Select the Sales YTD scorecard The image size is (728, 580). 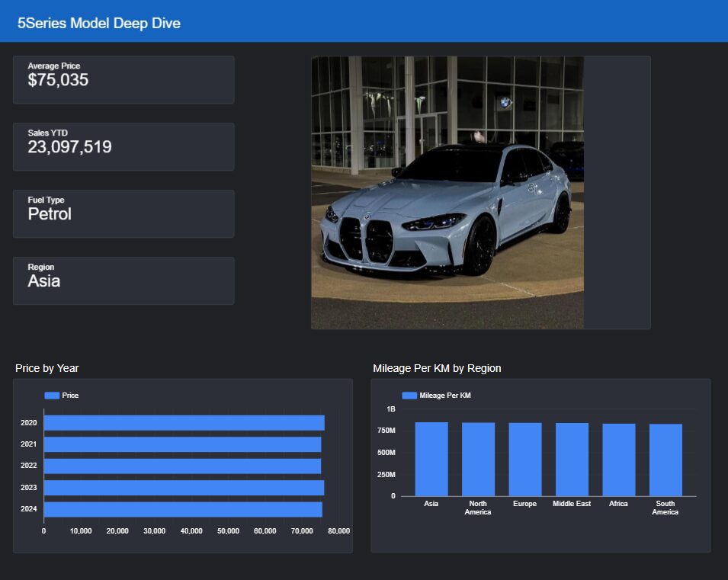(123, 146)
